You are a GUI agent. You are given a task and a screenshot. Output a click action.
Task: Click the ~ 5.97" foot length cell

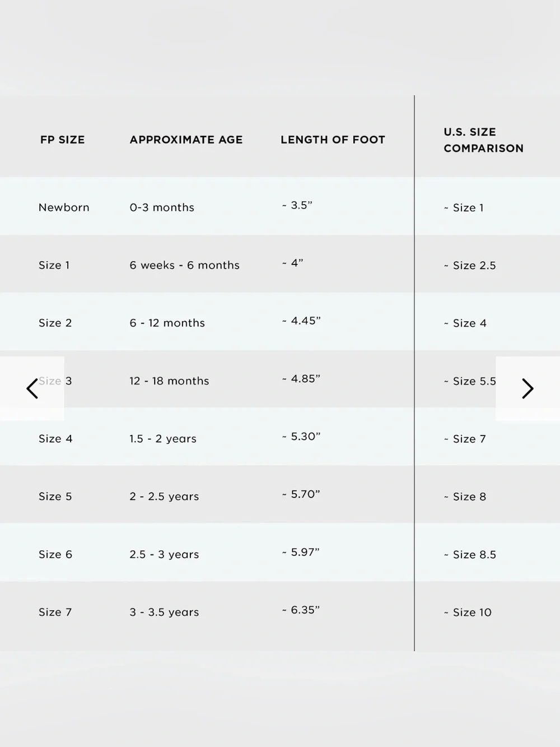tap(301, 552)
